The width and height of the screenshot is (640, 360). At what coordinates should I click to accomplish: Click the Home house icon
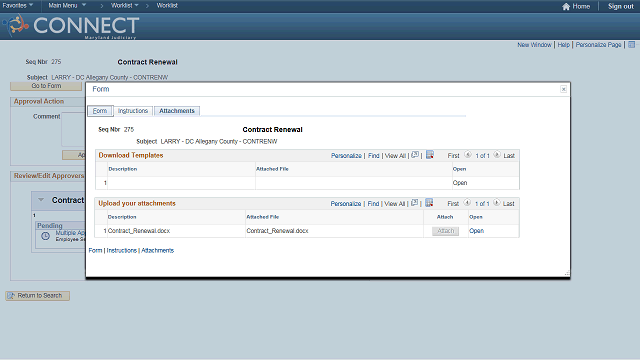[566, 6]
